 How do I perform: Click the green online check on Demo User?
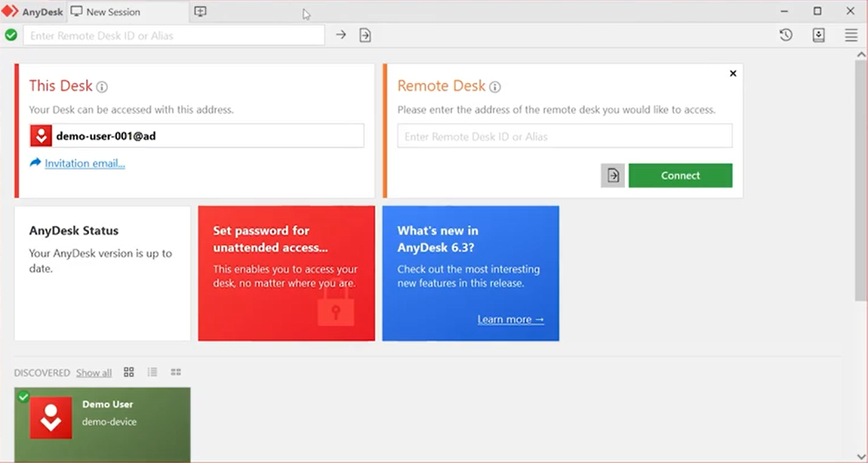click(x=23, y=397)
